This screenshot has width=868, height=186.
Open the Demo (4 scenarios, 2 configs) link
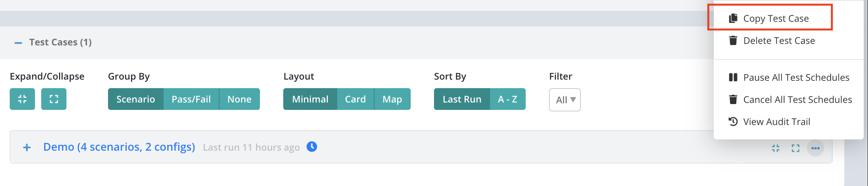coord(119,147)
